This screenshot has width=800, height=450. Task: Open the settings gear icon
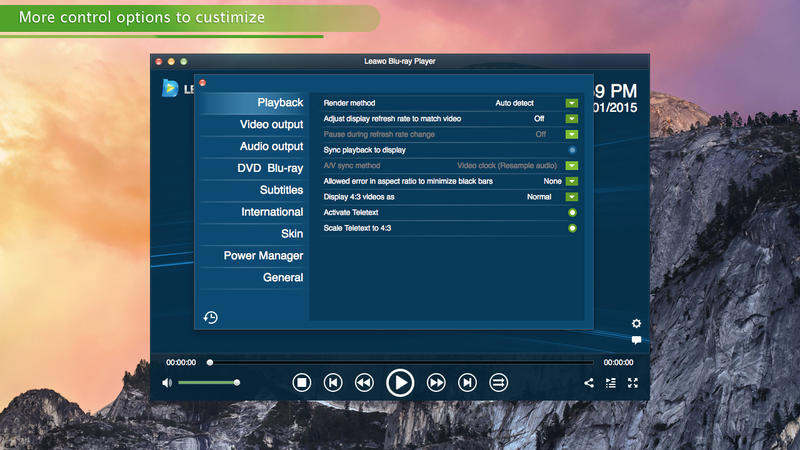tap(636, 323)
